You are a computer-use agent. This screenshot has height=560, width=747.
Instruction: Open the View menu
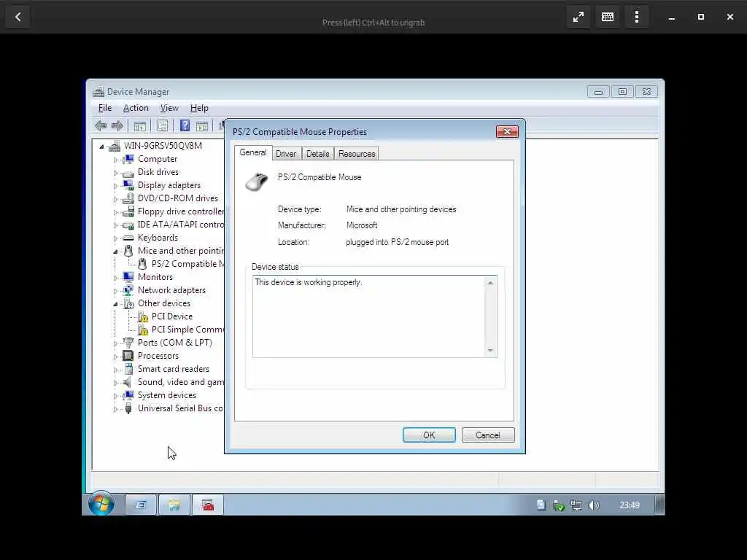(x=169, y=108)
